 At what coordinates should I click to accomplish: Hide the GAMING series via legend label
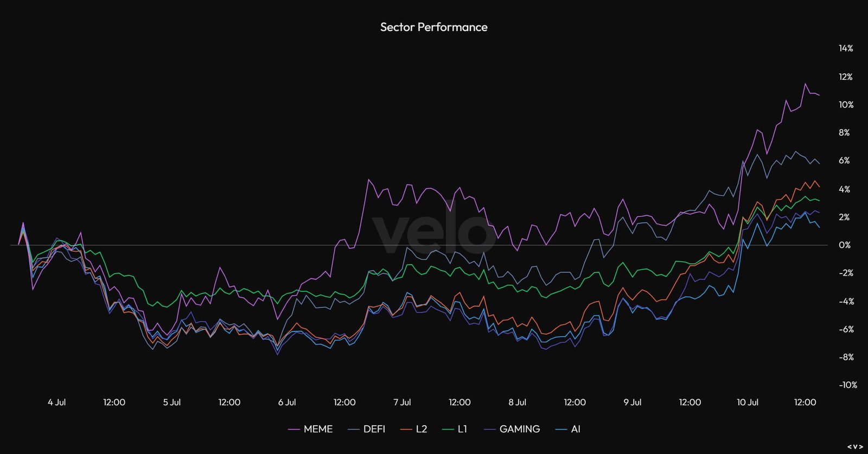pos(519,429)
